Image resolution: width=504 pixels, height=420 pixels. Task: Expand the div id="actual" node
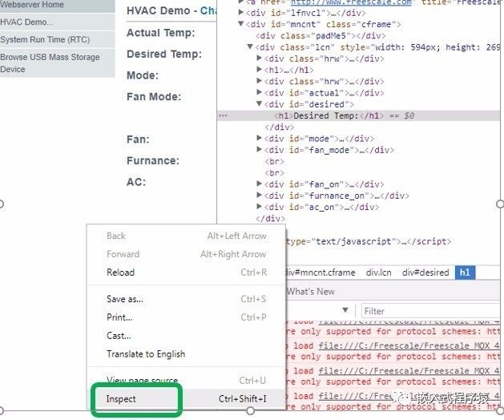pyautogui.click(x=259, y=92)
